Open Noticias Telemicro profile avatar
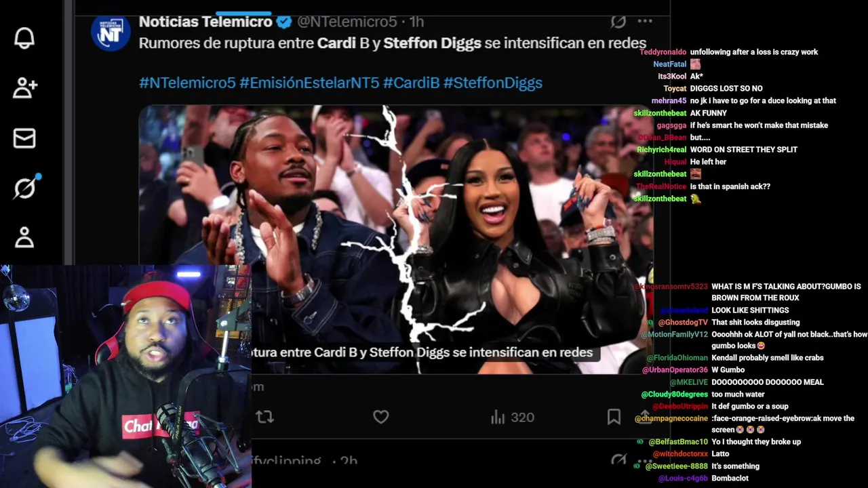 [111, 32]
